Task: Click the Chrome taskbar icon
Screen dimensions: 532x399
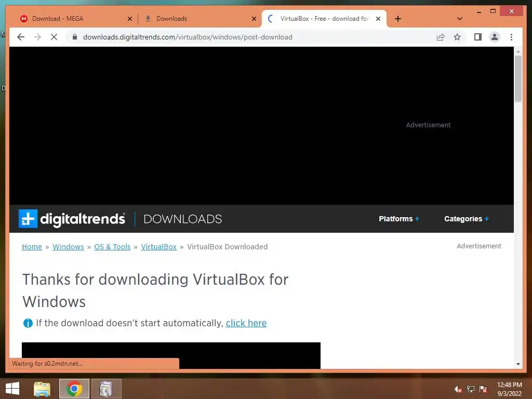Action: [74, 389]
